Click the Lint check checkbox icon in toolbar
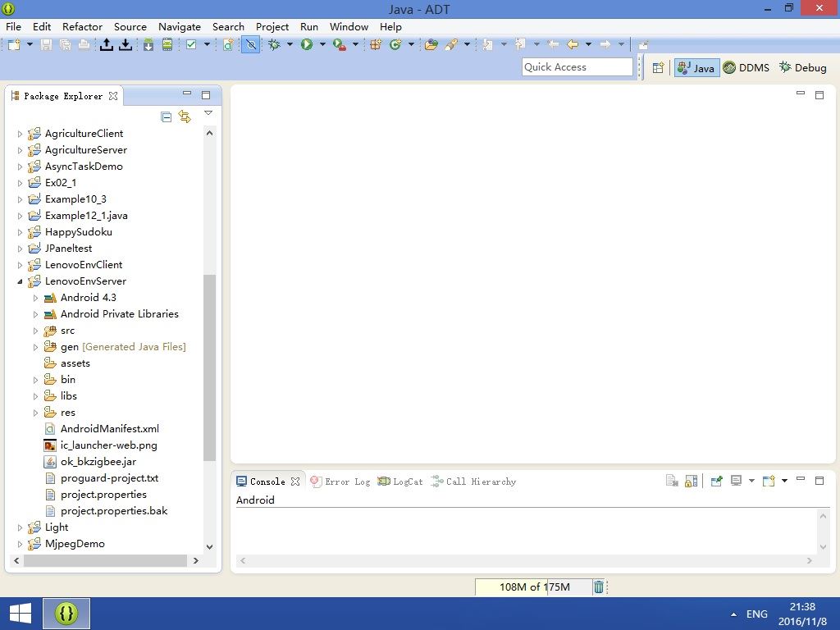Screen dimensions: 840x630 [x=191, y=45]
